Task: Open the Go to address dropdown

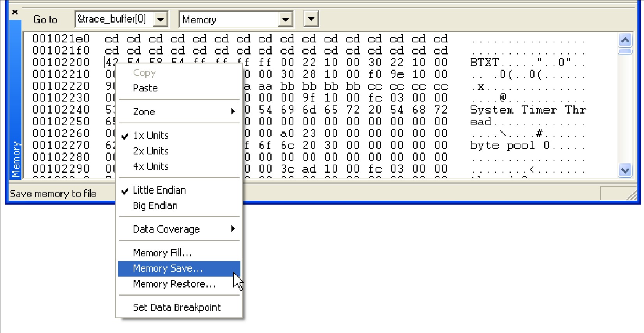Action: click(161, 19)
